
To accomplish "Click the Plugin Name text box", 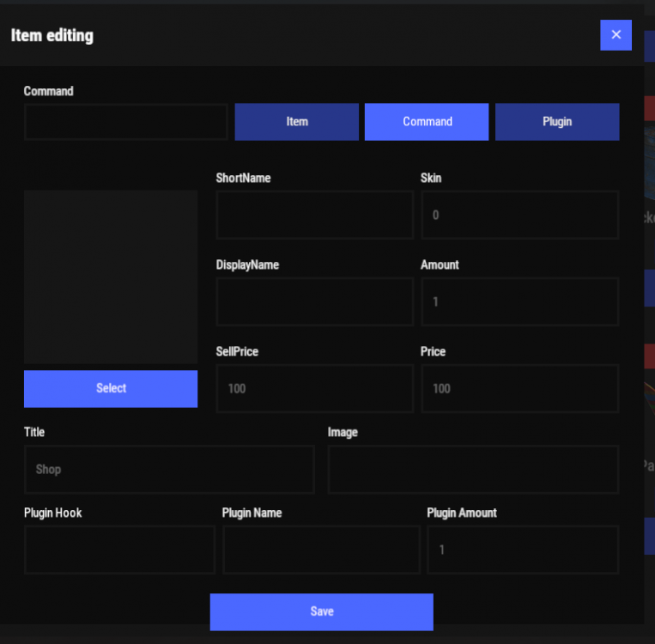I will 321,550.
